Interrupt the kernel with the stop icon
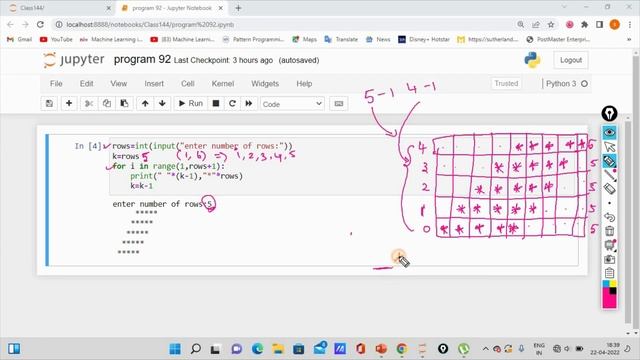The image size is (640, 360). point(216,104)
